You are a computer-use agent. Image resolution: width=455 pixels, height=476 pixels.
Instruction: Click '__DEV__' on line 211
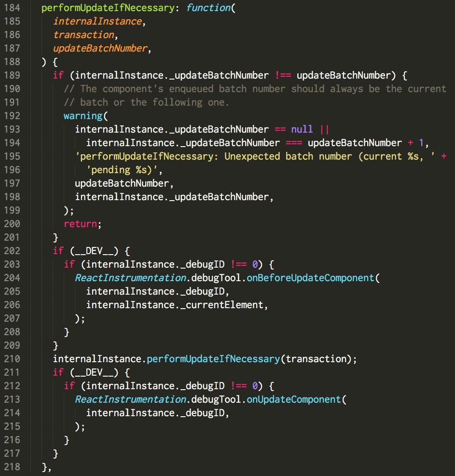(94, 372)
